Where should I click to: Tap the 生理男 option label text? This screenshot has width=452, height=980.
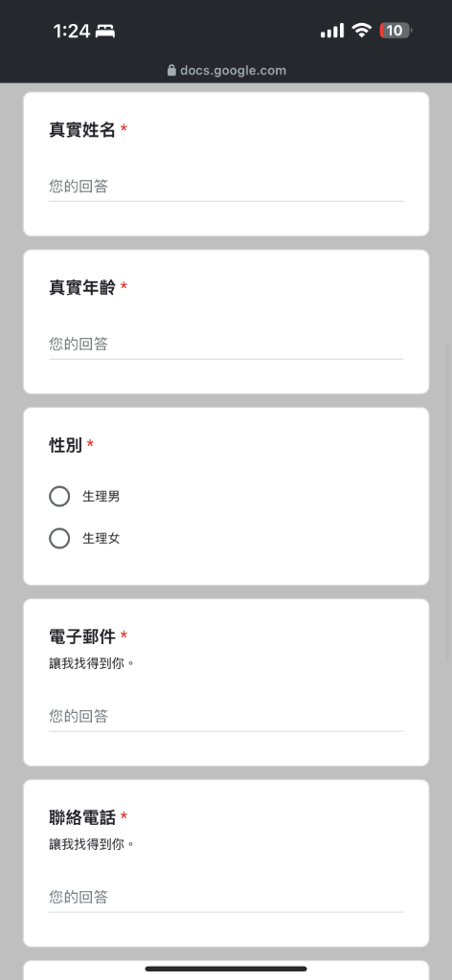point(102,497)
